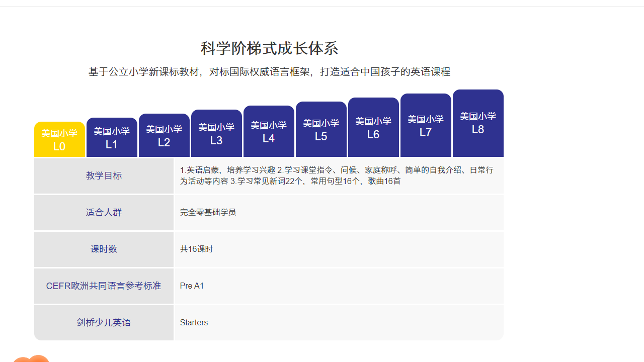Click the Pre A1 CEFR value
The height and width of the screenshot is (362, 644).
[x=192, y=286]
